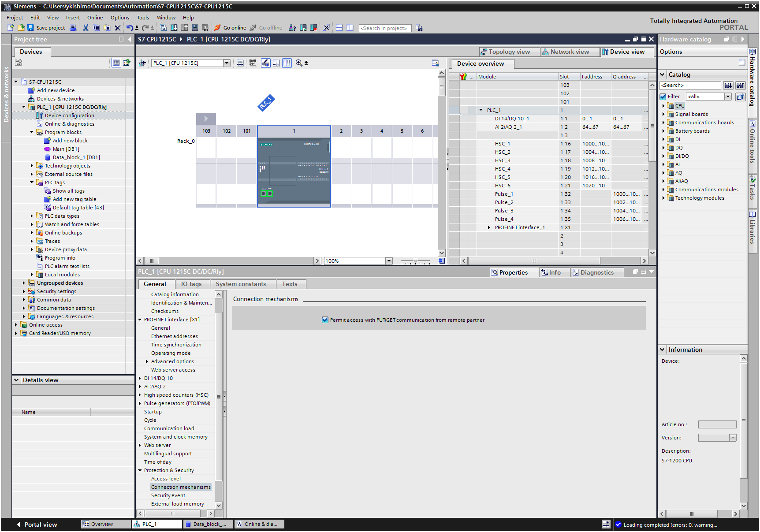The height and width of the screenshot is (532, 760).
Task: Click the Cut scissors icon in toolbar
Action: coord(86,28)
